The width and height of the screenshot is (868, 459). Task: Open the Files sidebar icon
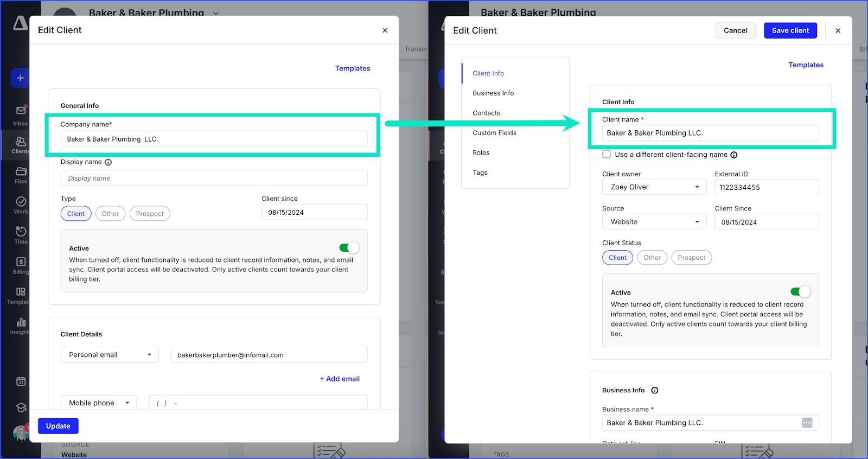(21, 174)
